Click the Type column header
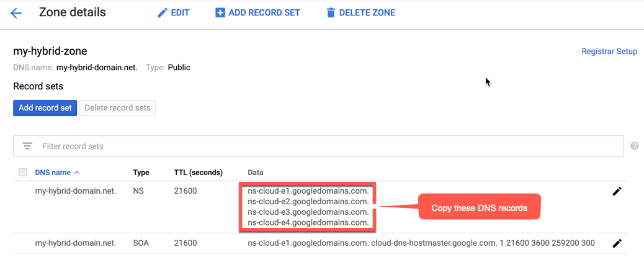Screen dimensions: 644x267 (141, 172)
